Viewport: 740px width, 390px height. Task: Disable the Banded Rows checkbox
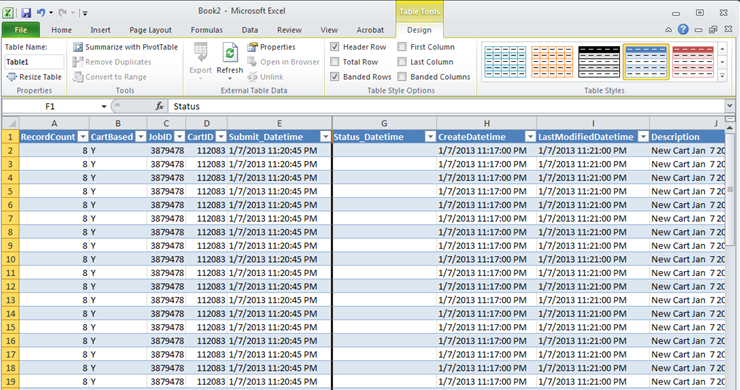click(x=335, y=76)
